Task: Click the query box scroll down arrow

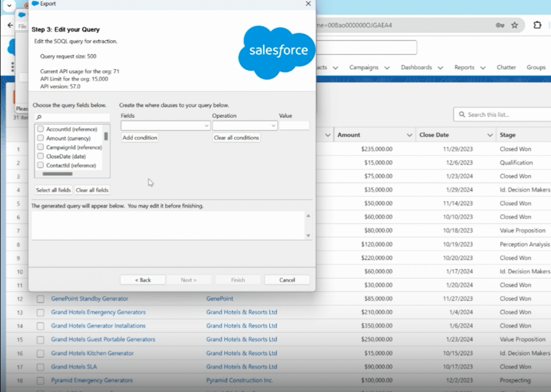Action: [308, 236]
